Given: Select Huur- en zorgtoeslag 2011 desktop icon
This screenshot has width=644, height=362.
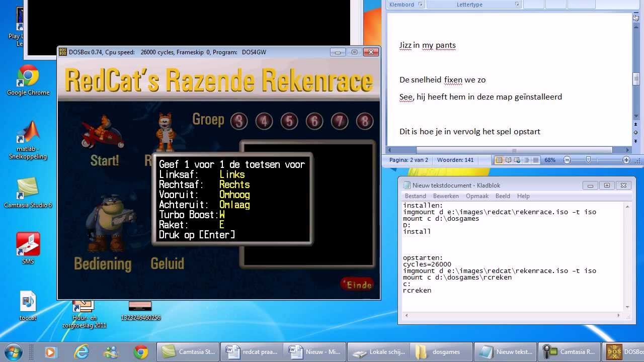Looking at the screenshot, I should pyautogui.click(x=84, y=314).
